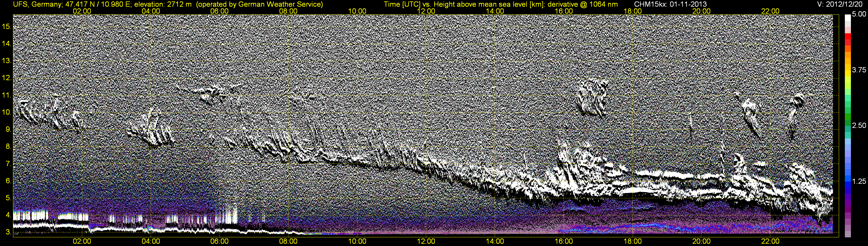Click the '20:00' label on bottom time axis
The width and height of the screenshot is (868, 246).
coord(702,241)
